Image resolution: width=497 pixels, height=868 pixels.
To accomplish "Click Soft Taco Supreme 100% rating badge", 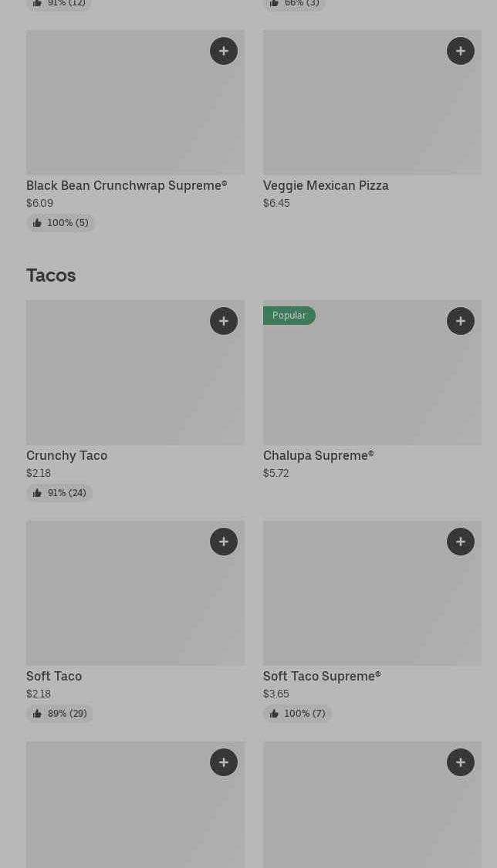I will [x=297, y=714].
